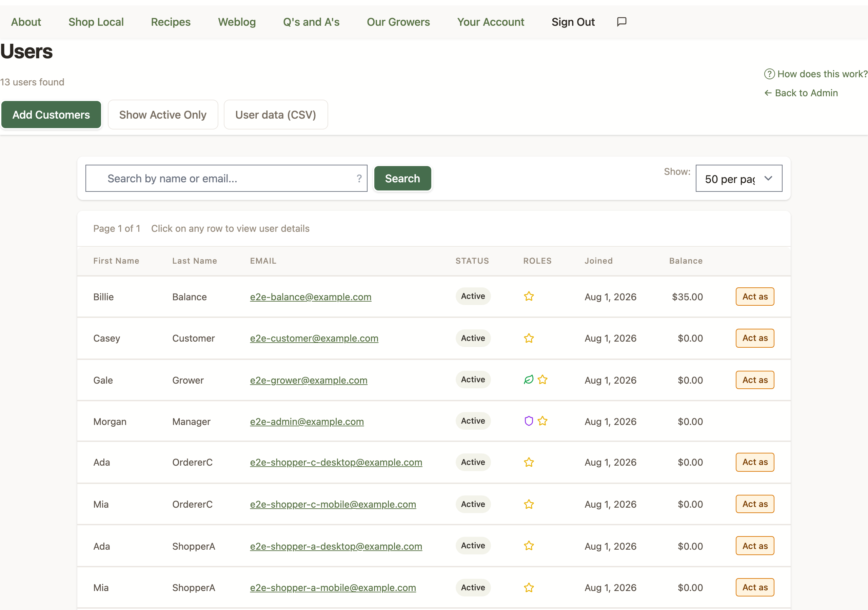Open the '50 per page' show dropdown
868x610 pixels.
coord(739,178)
